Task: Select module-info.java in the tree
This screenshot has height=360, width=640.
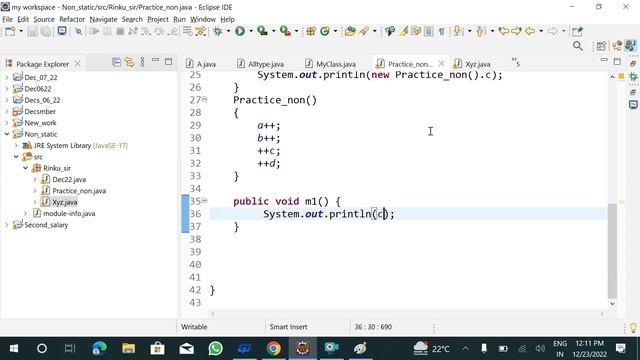Action: [69, 213]
